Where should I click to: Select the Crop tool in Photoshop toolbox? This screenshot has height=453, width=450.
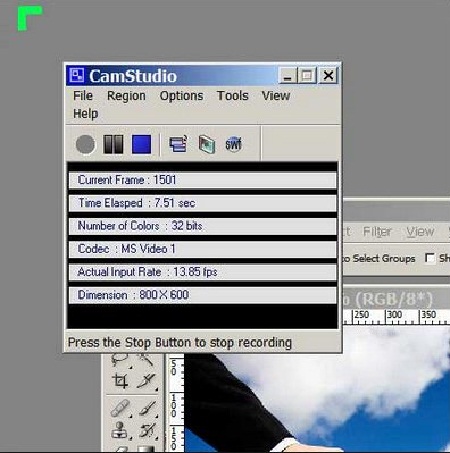(120, 381)
